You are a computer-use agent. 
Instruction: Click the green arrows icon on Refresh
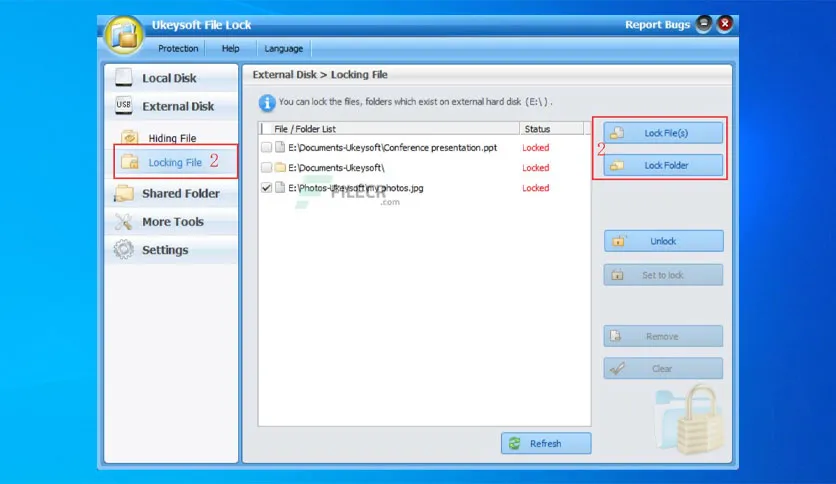coord(515,443)
